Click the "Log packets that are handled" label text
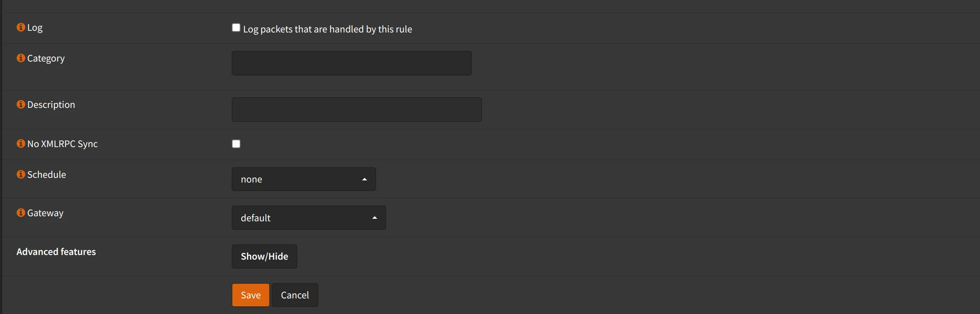The image size is (980, 314). (x=328, y=29)
